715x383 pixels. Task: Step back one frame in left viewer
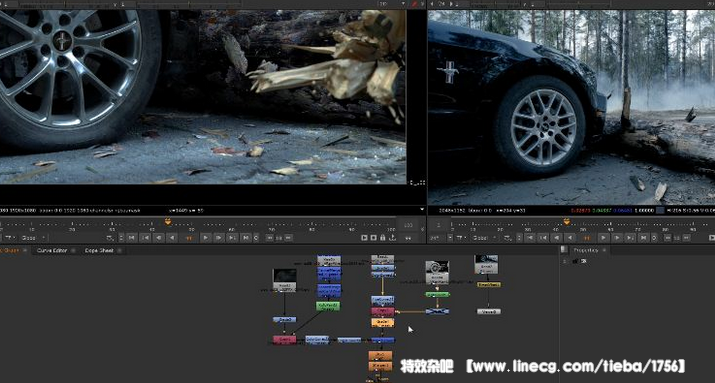coord(159,238)
